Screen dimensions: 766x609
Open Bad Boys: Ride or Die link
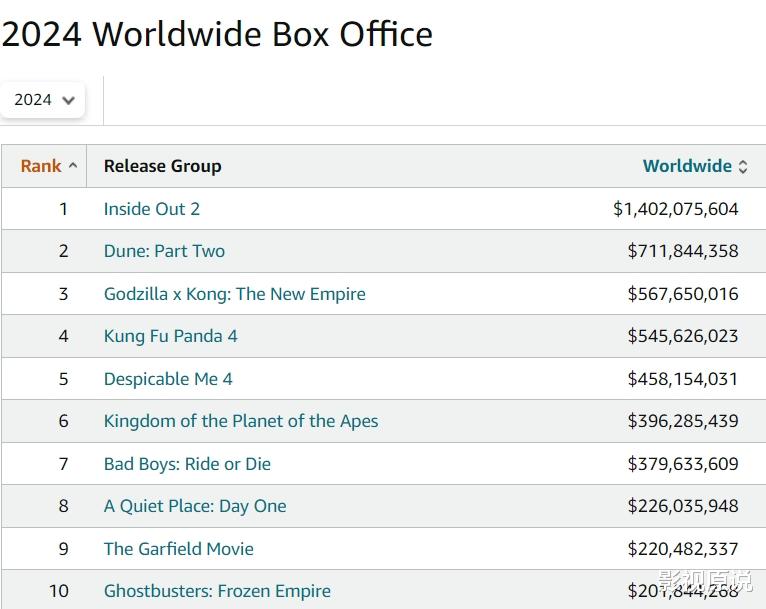(x=187, y=464)
